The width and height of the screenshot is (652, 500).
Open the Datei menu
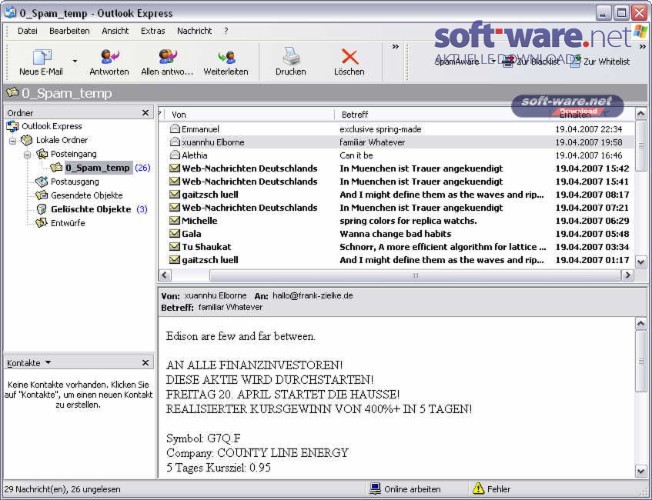(x=27, y=31)
